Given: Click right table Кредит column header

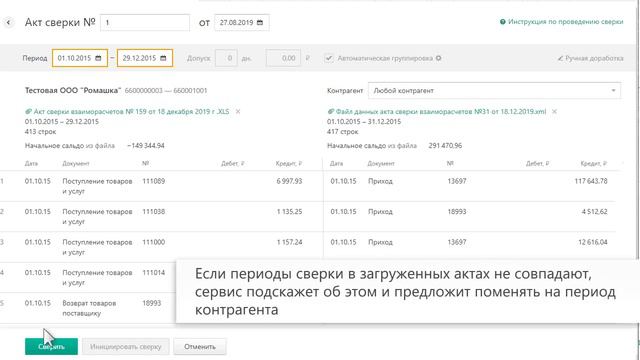Looking at the screenshot, I should tap(594, 163).
